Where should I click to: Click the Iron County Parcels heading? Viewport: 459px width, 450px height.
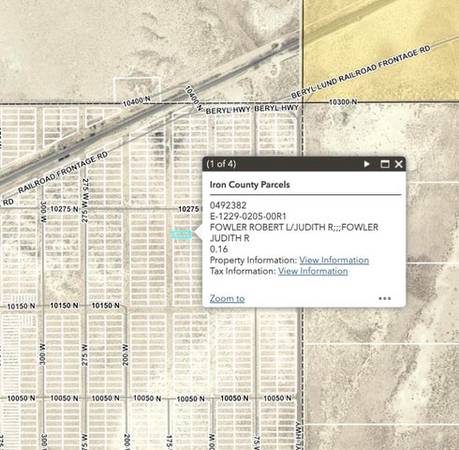coord(250,185)
